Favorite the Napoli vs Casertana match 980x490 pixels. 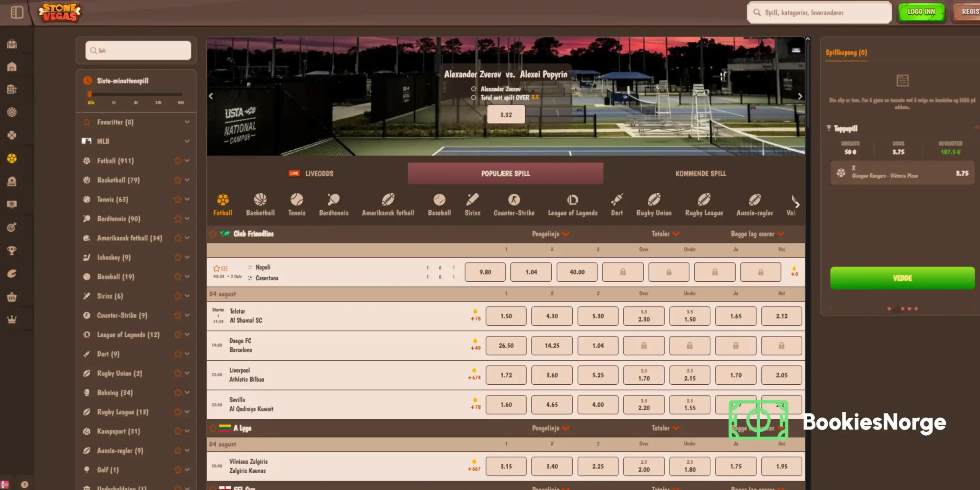(216, 268)
